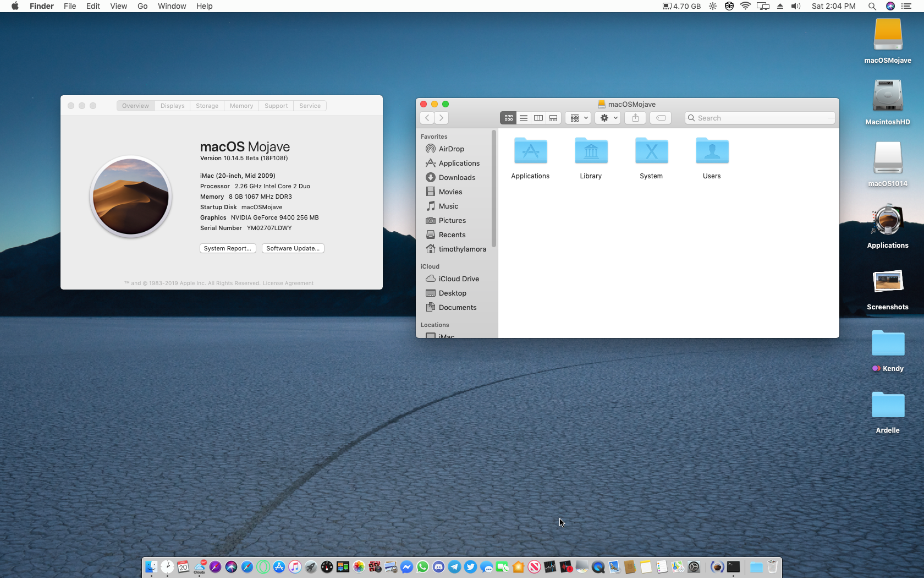Open the Go menu in the menu bar
Screen dimensions: 924x578
[142, 6]
